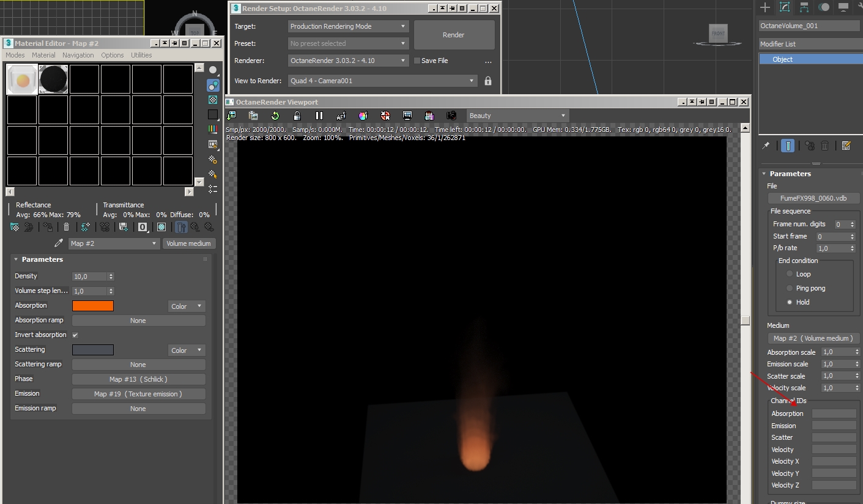863x504 pixels.
Task: Click the color wheel picker icon in viewport toolbar
Action: 363,116
